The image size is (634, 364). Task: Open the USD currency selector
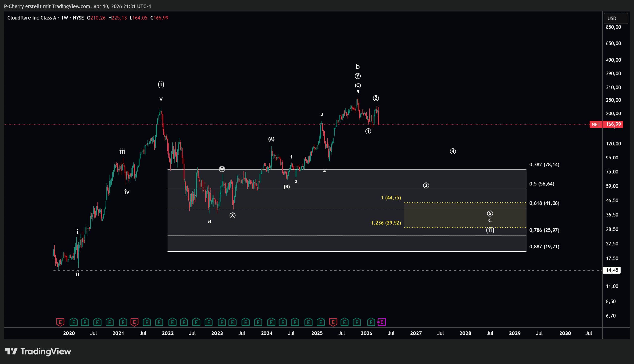pos(615,18)
